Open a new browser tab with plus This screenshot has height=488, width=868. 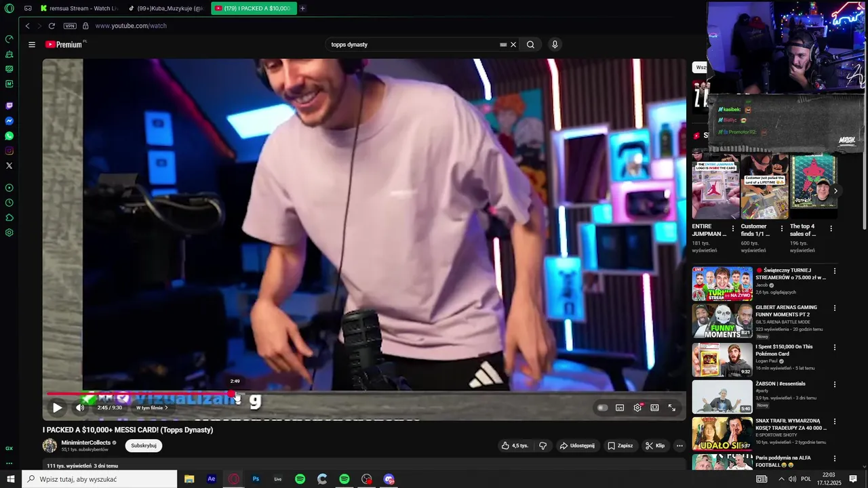pos(302,8)
